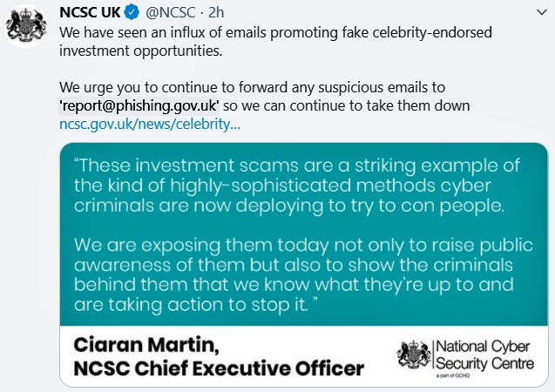Click the 'investment opportunities.' text line
The height and width of the screenshot is (392, 555).
point(141,51)
